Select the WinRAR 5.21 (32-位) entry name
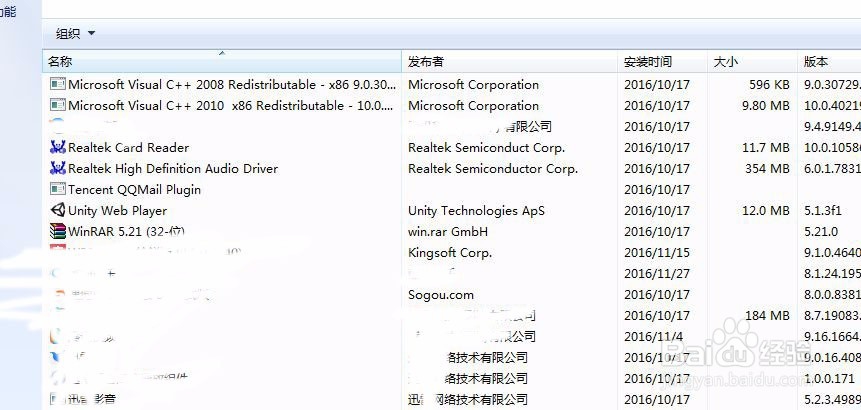Image resolution: width=861 pixels, height=410 pixels. tap(126, 232)
